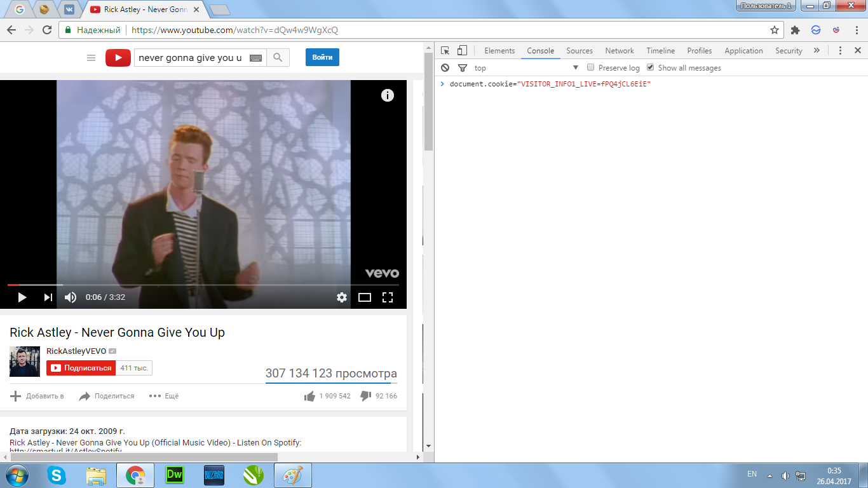Switch to Profiles tab
Image resolution: width=868 pixels, height=488 pixels.
click(x=700, y=51)
